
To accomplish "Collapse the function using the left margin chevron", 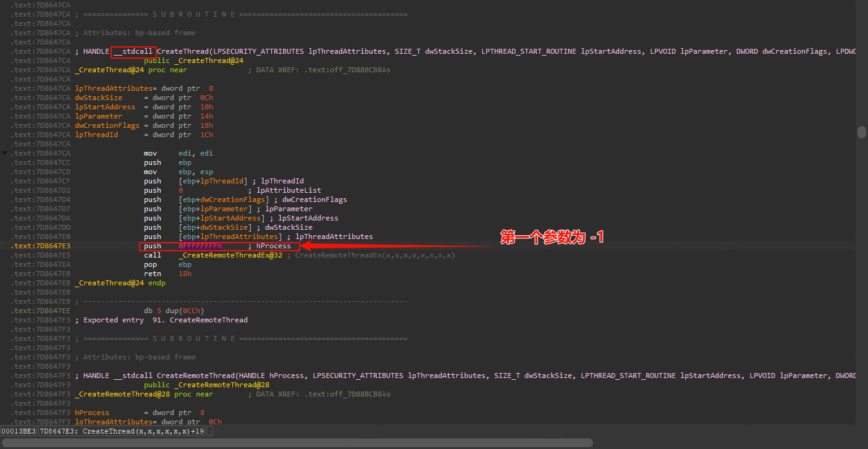I will (x=5, y=151).
